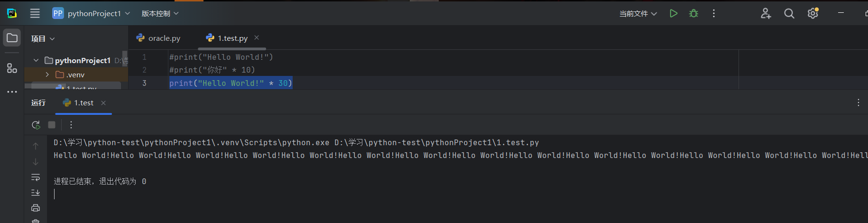Image resolution: width=868 pixels, height=223 pixels.
Task: Toggle soft-wrap in the run console
Action: [36, 177]
